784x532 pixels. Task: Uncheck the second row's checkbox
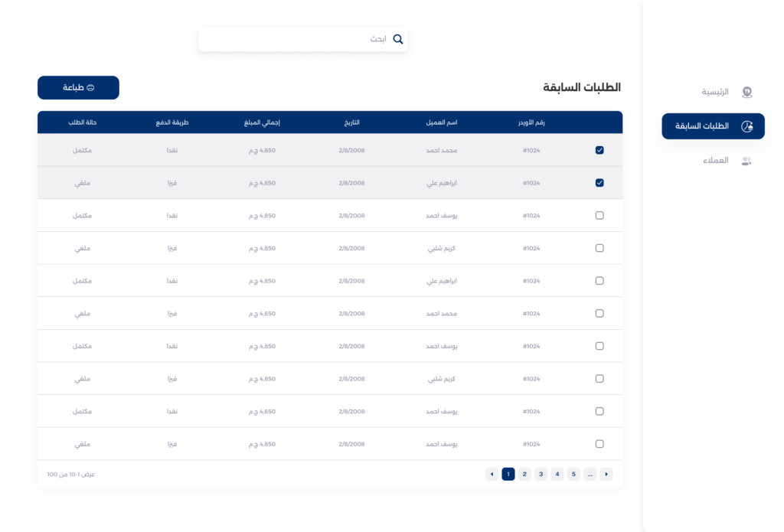(x=599, y=183)
